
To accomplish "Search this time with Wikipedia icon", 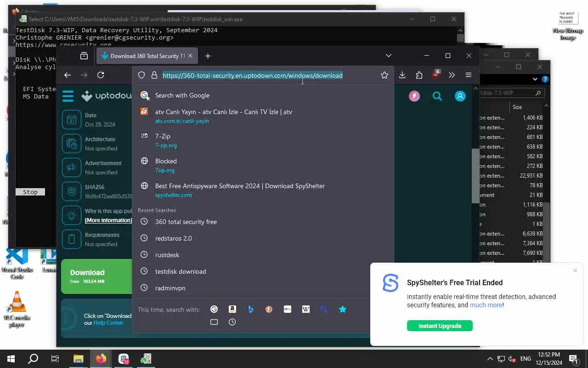I will pos(306,309).
